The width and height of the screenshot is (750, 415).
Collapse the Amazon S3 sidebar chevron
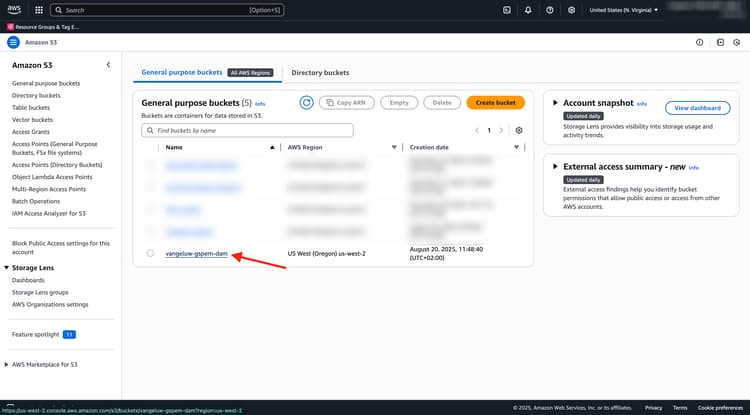(x=109, y=65)
